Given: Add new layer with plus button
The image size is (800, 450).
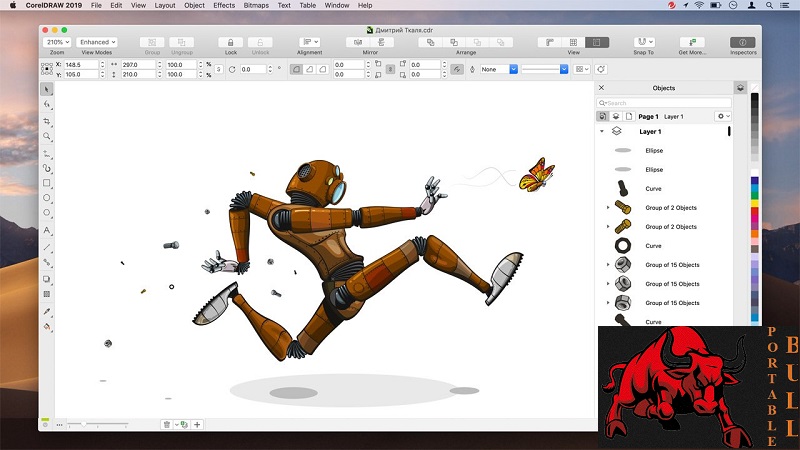Looking at the screenshot, I should point(197,424).
